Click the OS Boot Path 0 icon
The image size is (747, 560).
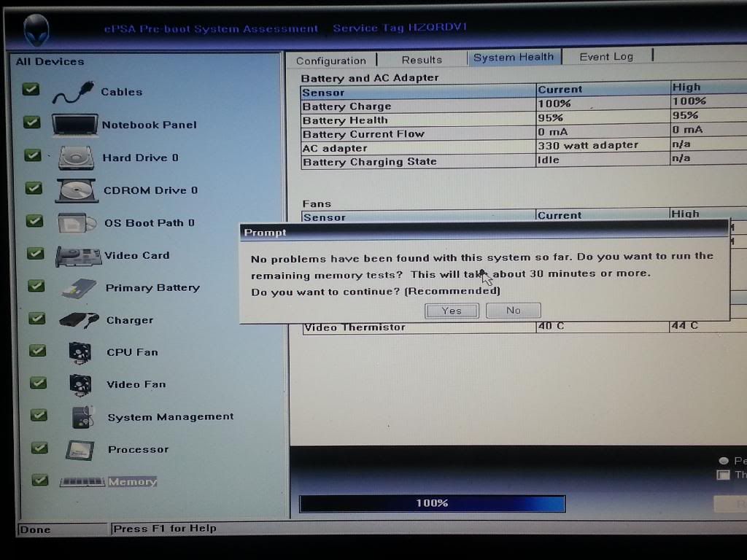pos(77,223)
